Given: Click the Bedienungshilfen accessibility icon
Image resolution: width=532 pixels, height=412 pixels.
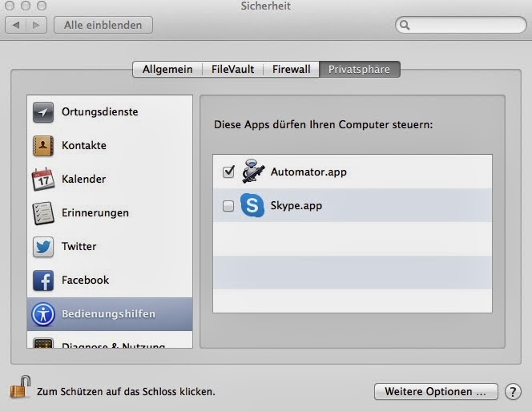Looking at the screenshot, I should point(43,314).
